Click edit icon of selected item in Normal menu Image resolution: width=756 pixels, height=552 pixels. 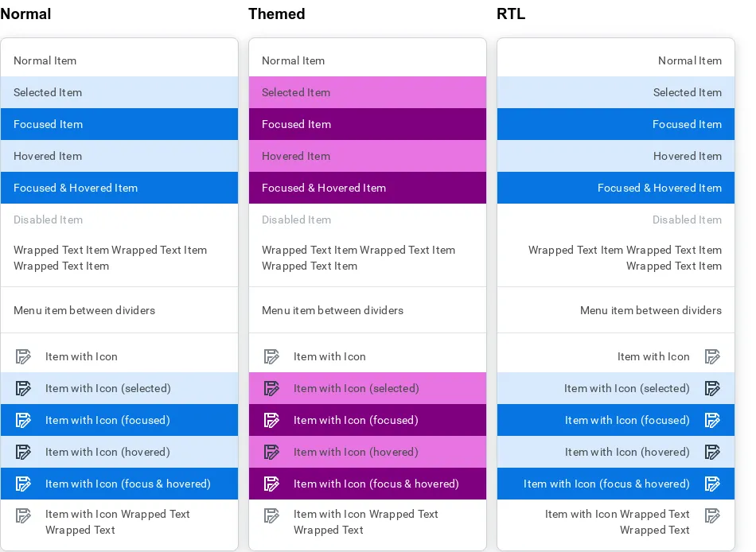point(23,389)
